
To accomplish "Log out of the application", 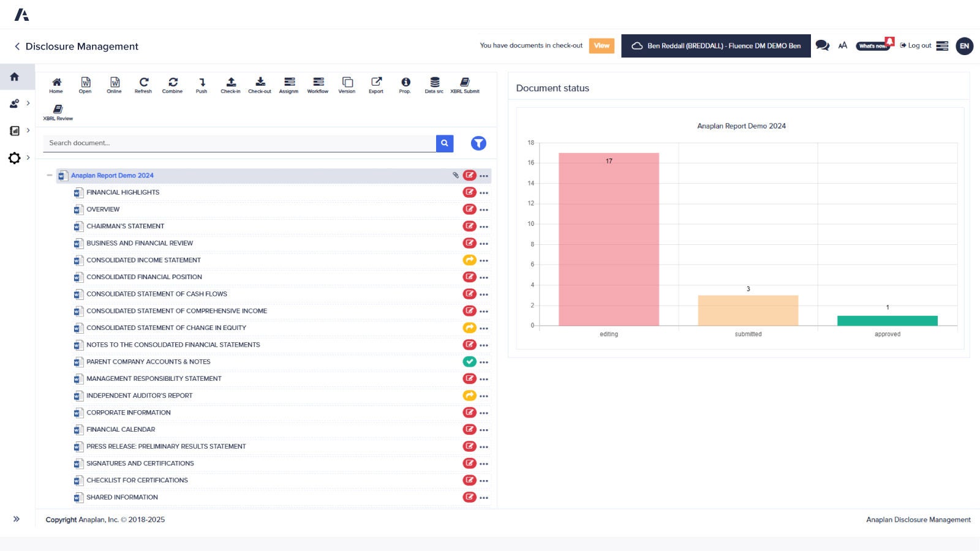I will coord(915,45).
